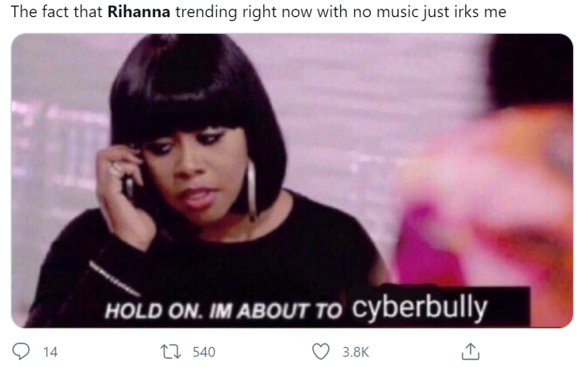Viewport: 588px width, 379px height.
Task: Click the 3.8K likes count
Action: pos(356,352)
